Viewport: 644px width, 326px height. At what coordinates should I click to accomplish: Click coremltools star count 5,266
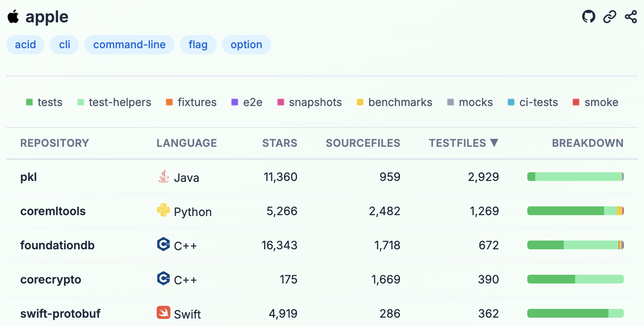tap(282, 211)
